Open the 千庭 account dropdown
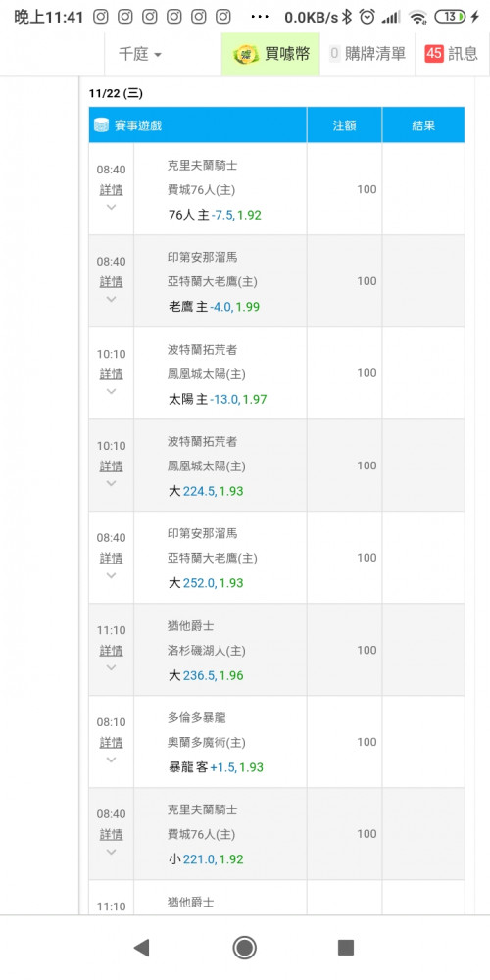This screenshot has height=980, width=490. pyautogui.click(x=140, y=54)
